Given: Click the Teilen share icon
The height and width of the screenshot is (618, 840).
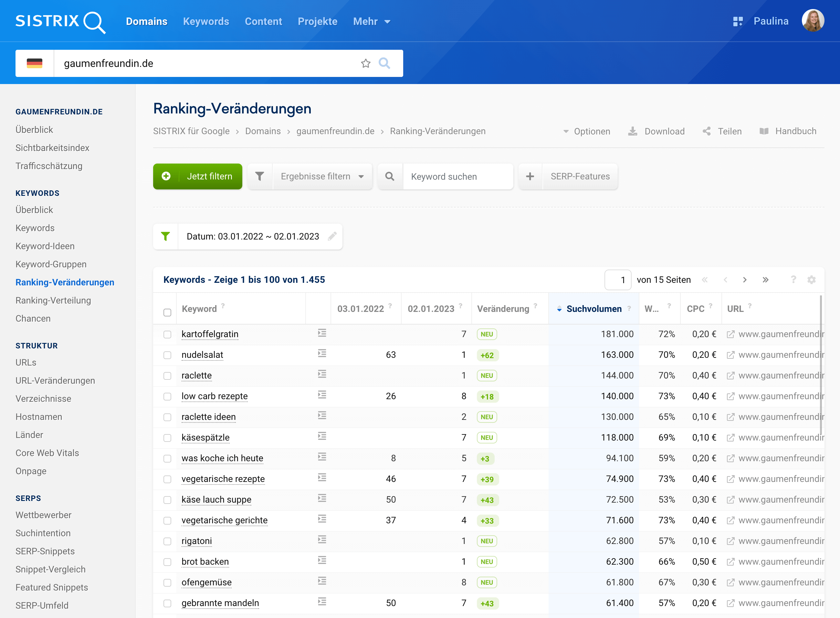Looking at the screenshot, I should [706, 131].
